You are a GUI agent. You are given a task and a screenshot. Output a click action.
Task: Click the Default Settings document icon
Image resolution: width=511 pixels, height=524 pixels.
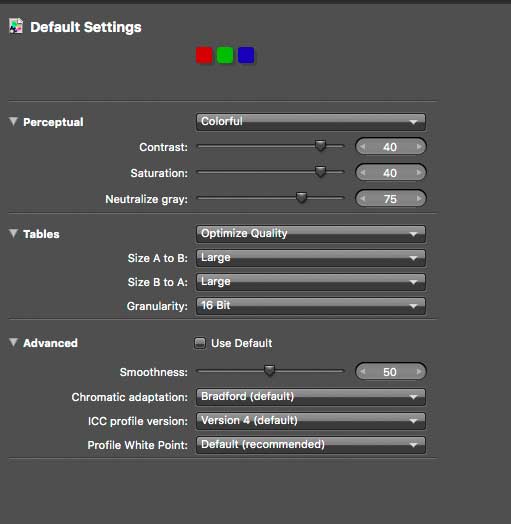(x=16, y=26)
